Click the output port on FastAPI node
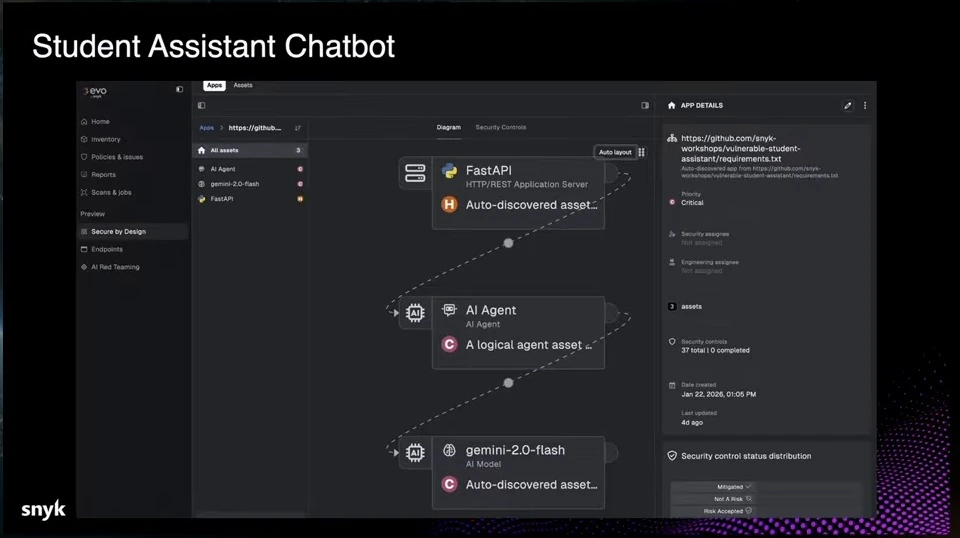960x538 pixels. [x=611, y=173]
